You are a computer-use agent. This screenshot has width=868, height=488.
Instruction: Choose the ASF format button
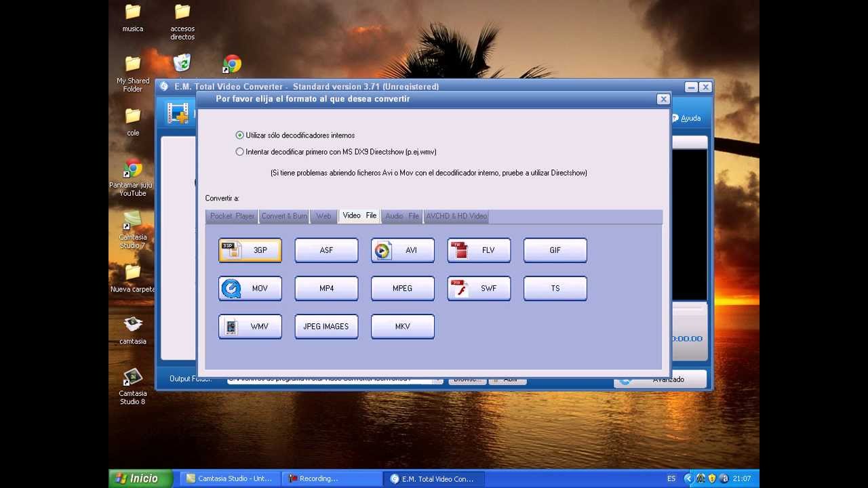(326, 250)
